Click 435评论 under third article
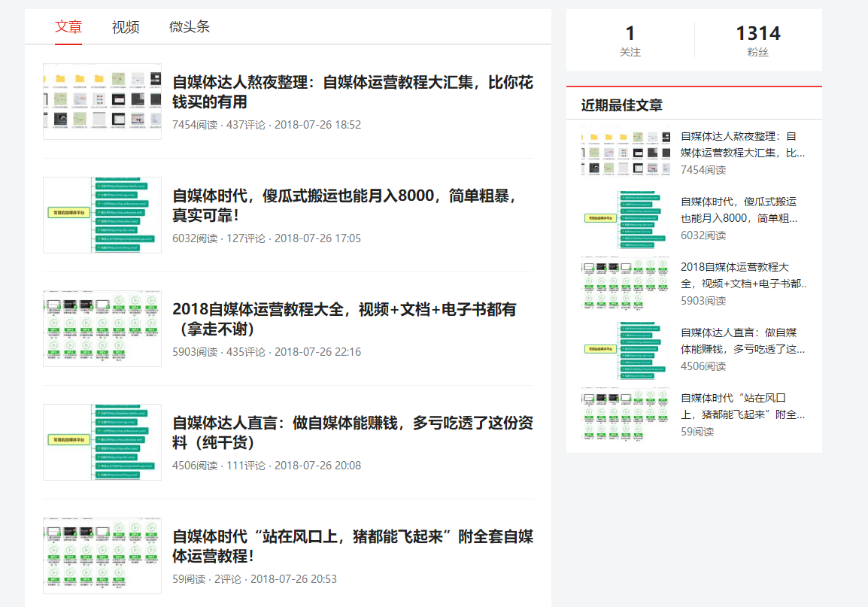The height and width of the screenshot is (607, 868). [246, 352]
